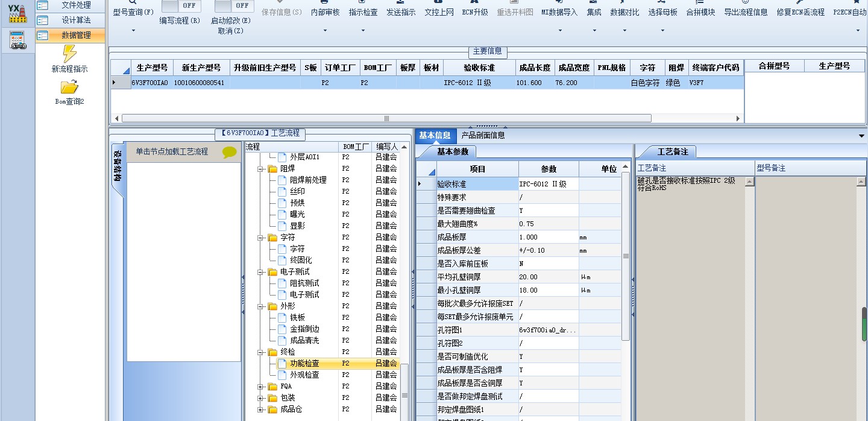Open dropdown arrow under 数据对比
Screen dimensions: 868x421
click(x=624, y=30)
